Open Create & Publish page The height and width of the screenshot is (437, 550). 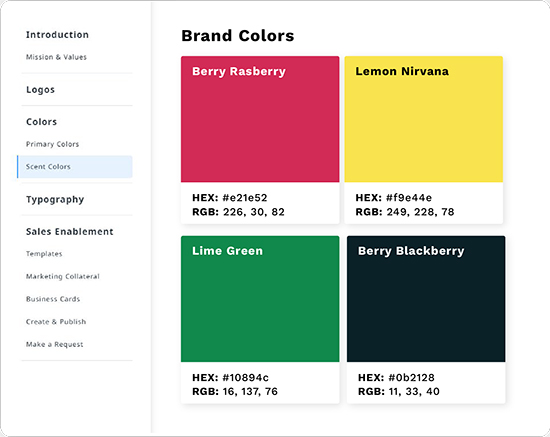56,322
